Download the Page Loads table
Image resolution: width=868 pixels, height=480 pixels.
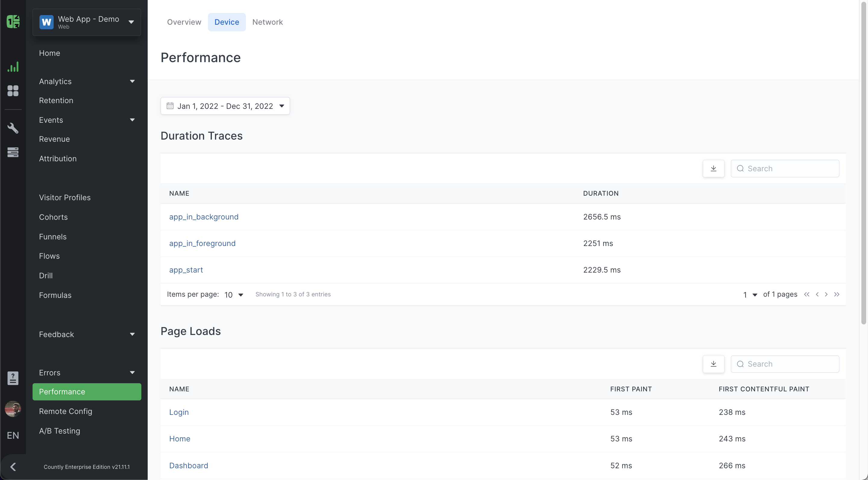(713, 364)
